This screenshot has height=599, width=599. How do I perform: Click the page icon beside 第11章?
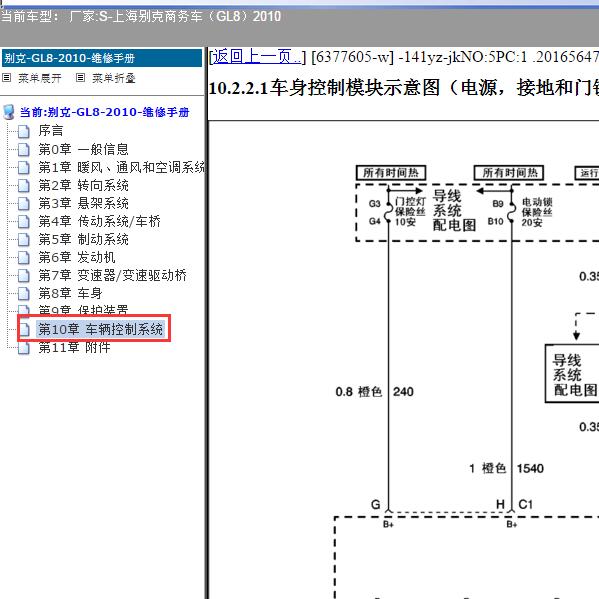point(24,348)
